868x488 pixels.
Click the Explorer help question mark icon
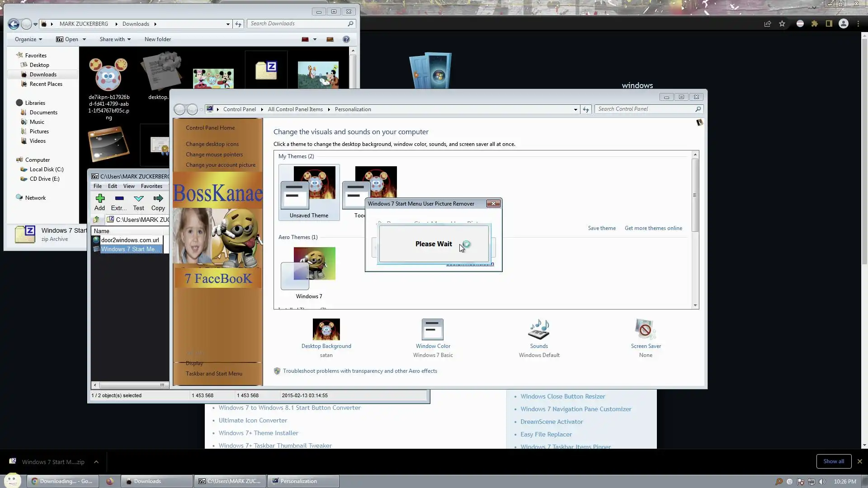[x=346, y=39]
